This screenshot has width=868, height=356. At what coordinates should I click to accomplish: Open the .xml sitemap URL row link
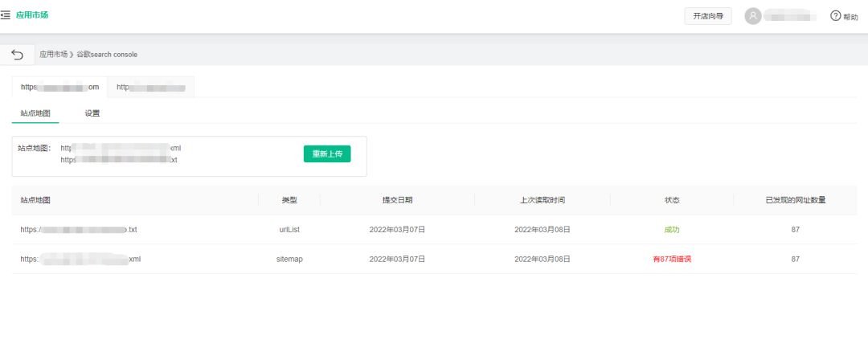click(x=80, y=260)
